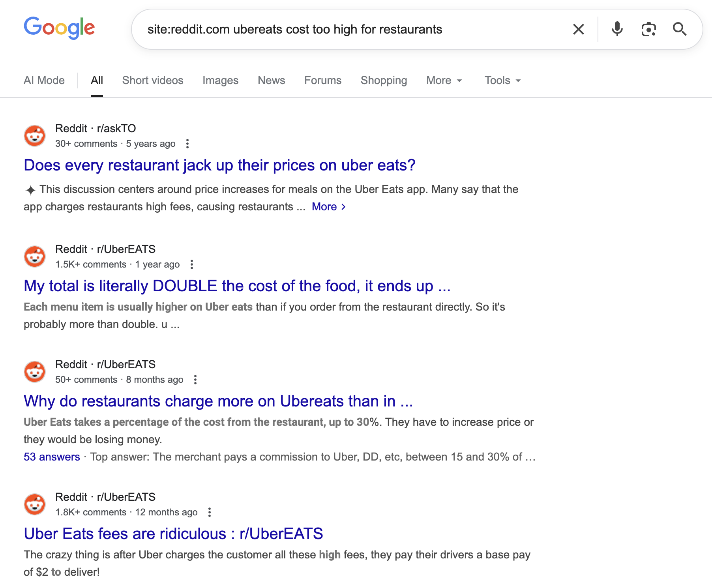
Task: Open "Does every restaurant jack up their prices" result
Action: point(219,165)
